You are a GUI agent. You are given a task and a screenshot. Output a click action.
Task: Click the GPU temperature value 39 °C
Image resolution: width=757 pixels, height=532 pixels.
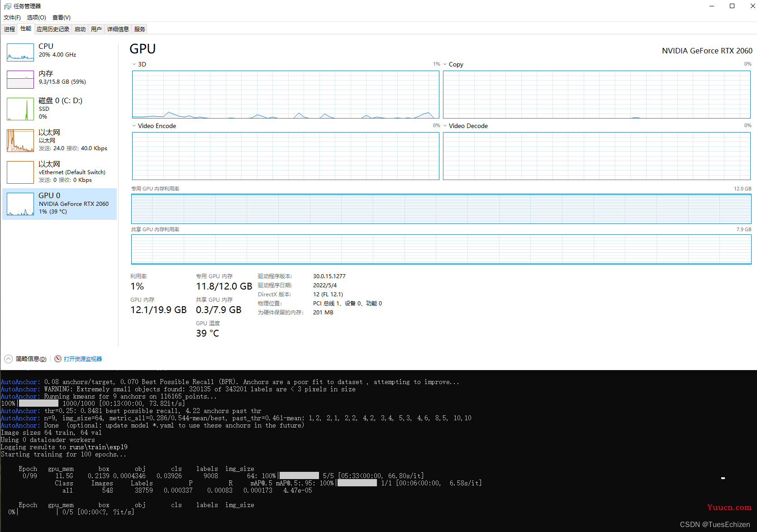point(207,333)
